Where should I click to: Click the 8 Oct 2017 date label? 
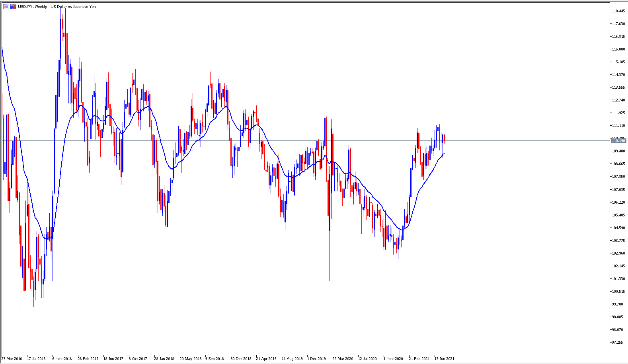138,359
